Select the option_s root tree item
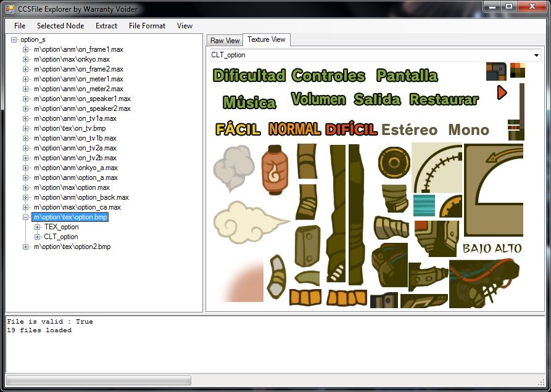The height and width of the screenshot is (392, 551). click(33, 39)
